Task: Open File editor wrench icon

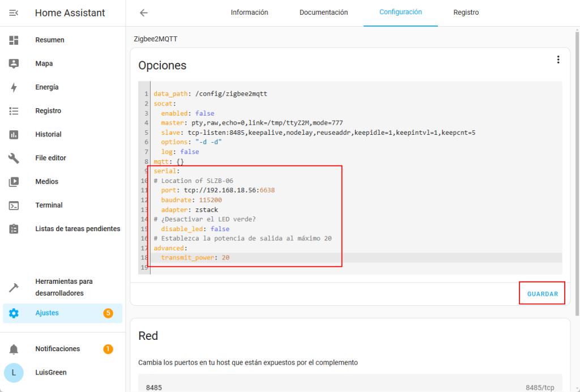Action: [14, 158]
